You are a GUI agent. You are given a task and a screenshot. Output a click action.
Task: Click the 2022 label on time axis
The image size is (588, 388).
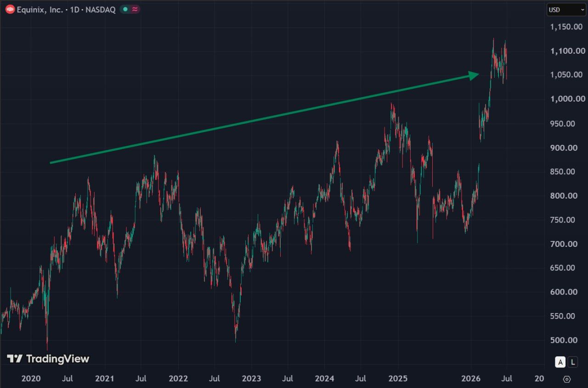178,378
